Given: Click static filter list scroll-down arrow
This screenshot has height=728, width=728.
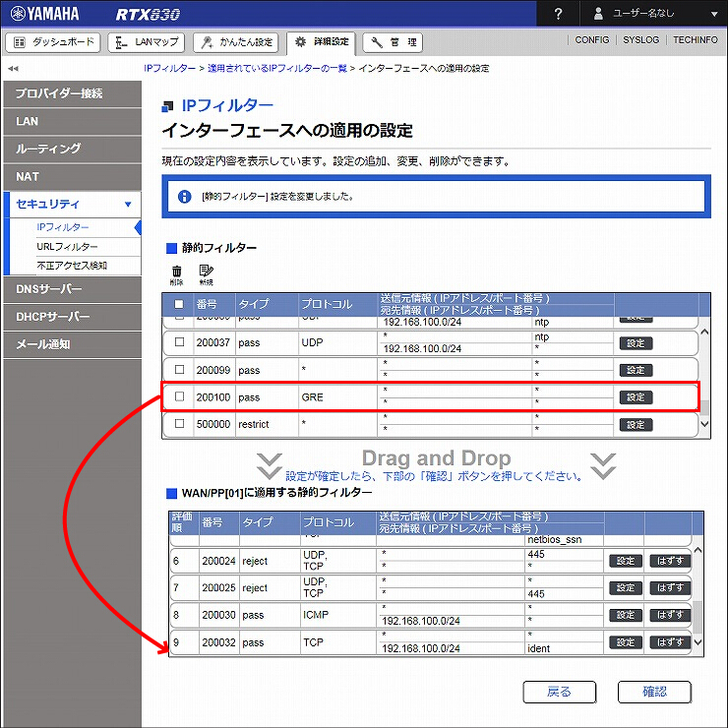Looking at the screenshot, I should pos(704,423).
